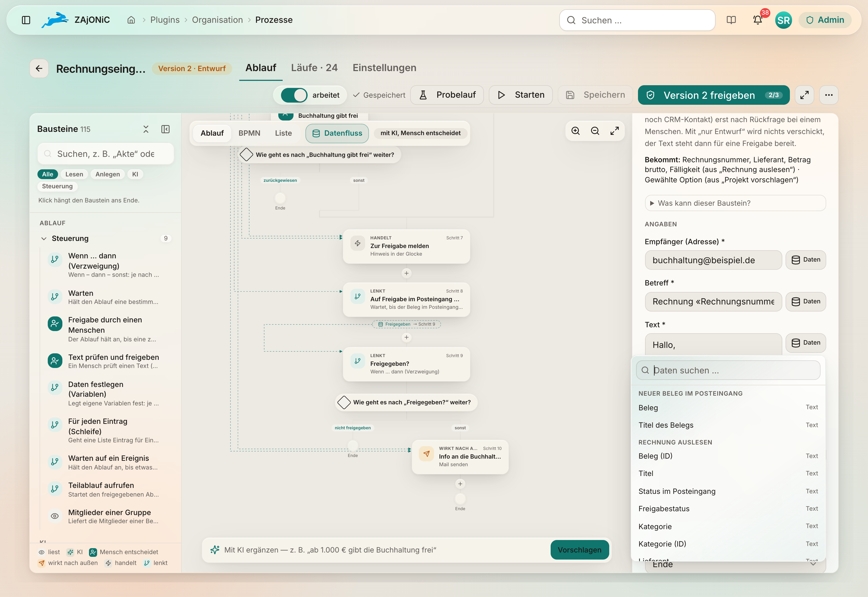
Task: Select Freigabestatus in data list
Action: 728,509
